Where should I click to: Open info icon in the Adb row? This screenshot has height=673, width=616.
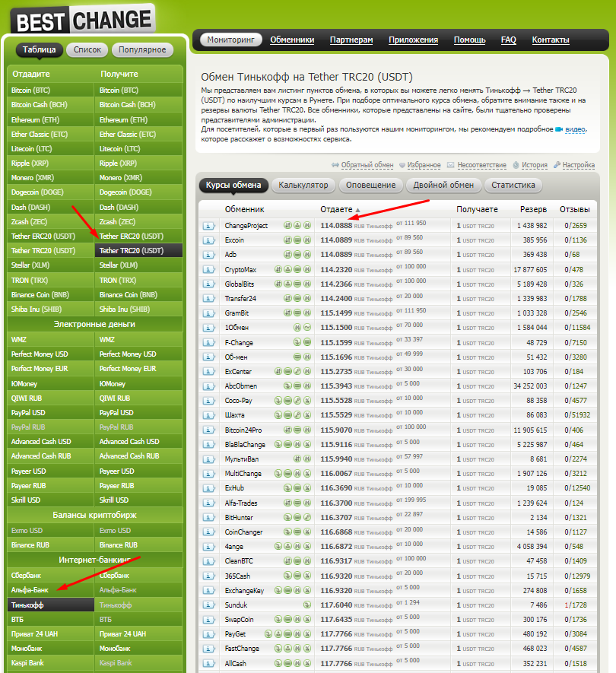(x=208, y=255)
